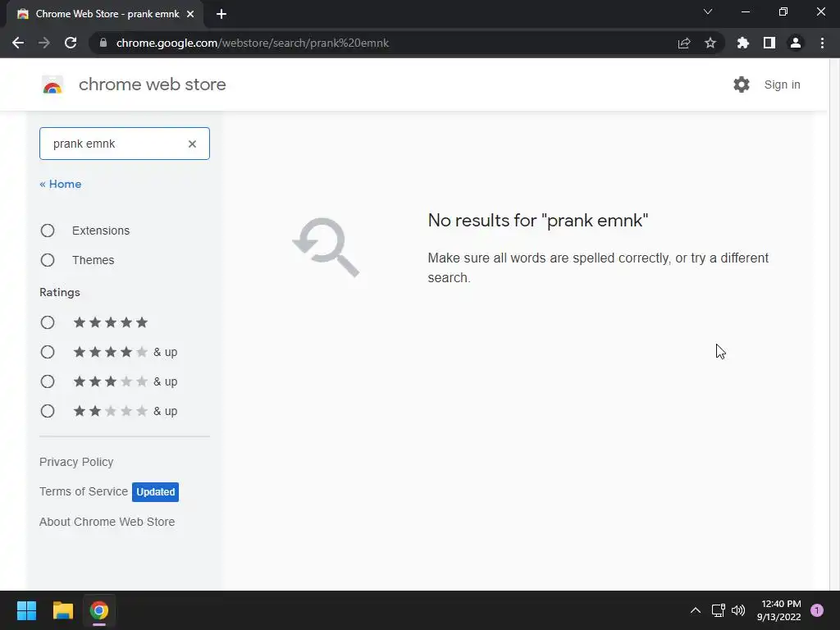Filter by four stars & up
Viewport: 840px width, 630px height.
pyautogui.click(x=48, y=352)
